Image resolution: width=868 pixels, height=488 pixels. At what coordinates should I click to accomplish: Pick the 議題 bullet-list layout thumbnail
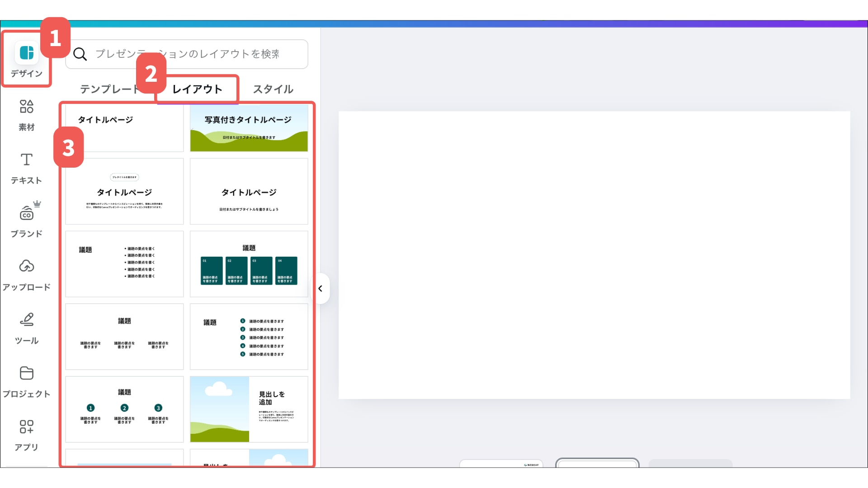[124, 264]
